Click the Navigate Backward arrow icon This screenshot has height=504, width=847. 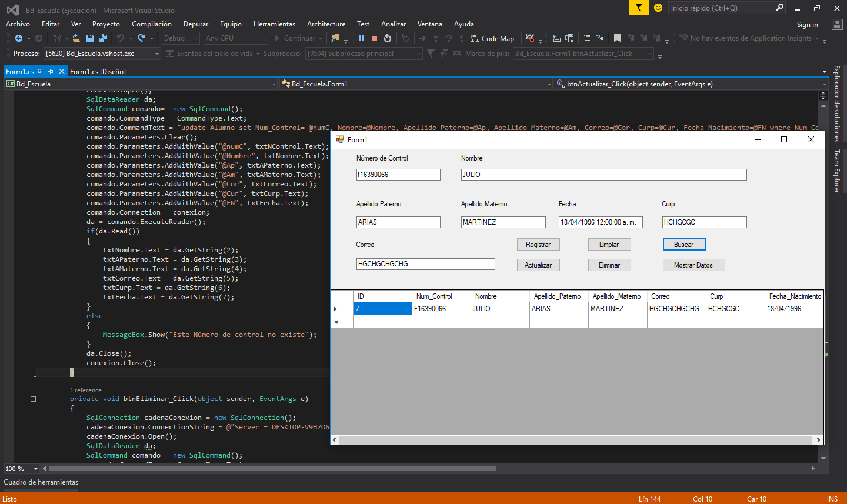19,38
